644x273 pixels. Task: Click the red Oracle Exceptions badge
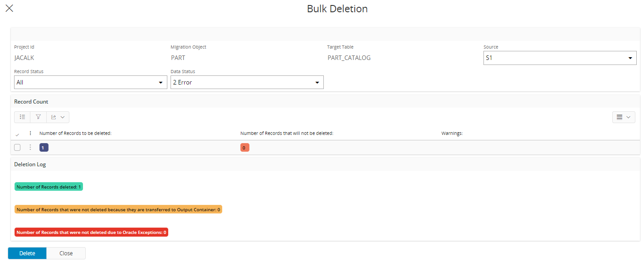tap(91, 232)
